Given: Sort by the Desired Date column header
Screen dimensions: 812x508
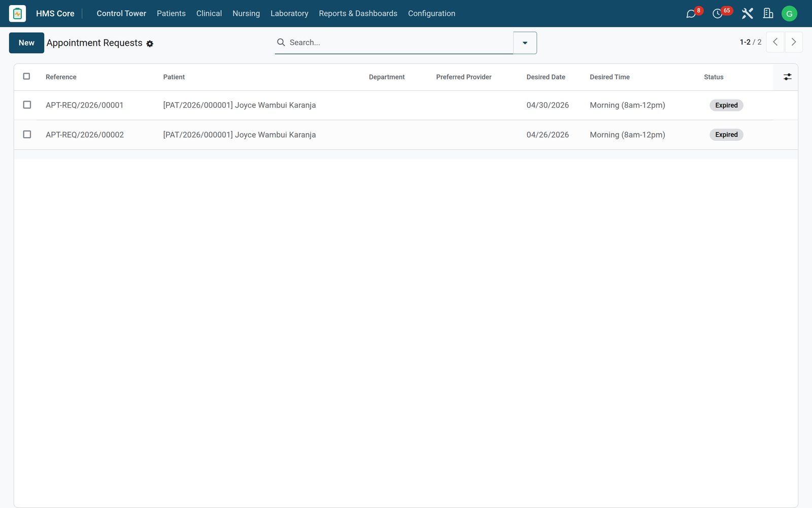Looking at the screenshot, I should pyautogui.click(x=546, y=77).
